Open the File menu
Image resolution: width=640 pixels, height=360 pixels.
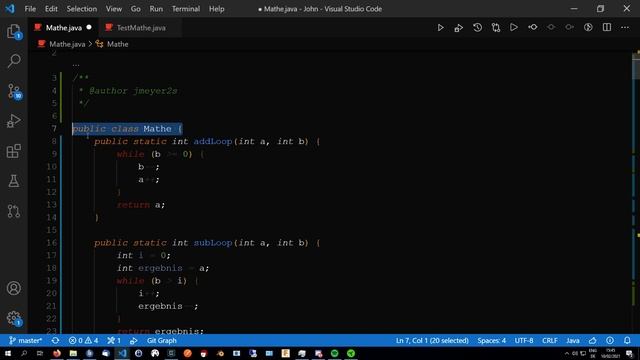pos(30,9)
